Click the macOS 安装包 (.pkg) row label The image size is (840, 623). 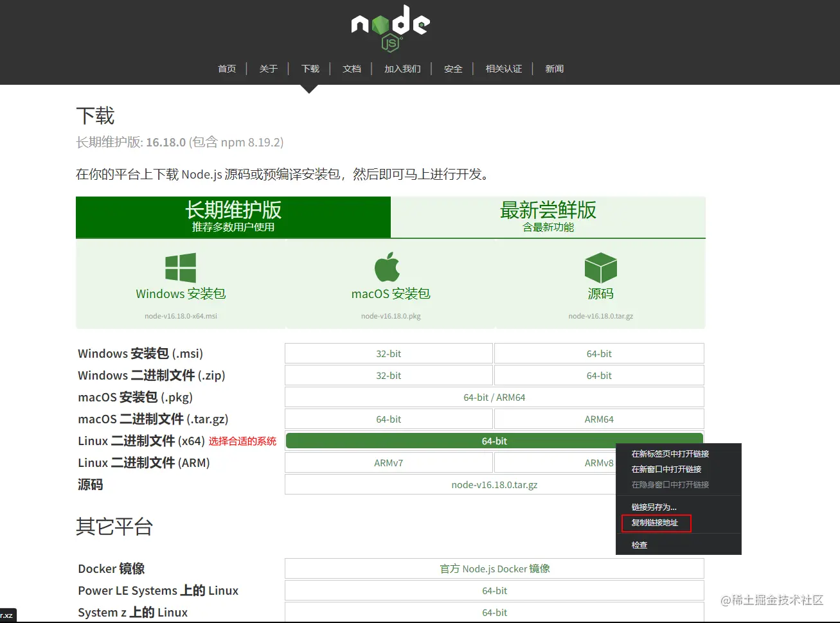135,398
